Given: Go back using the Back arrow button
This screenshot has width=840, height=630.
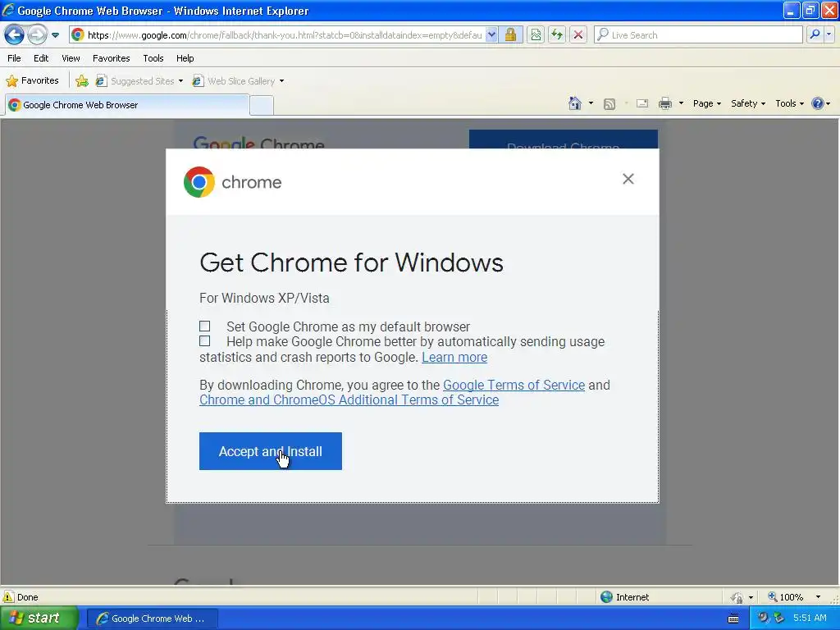Looking at the screenshot, I should pyautogui.click(x=14, y=34).
